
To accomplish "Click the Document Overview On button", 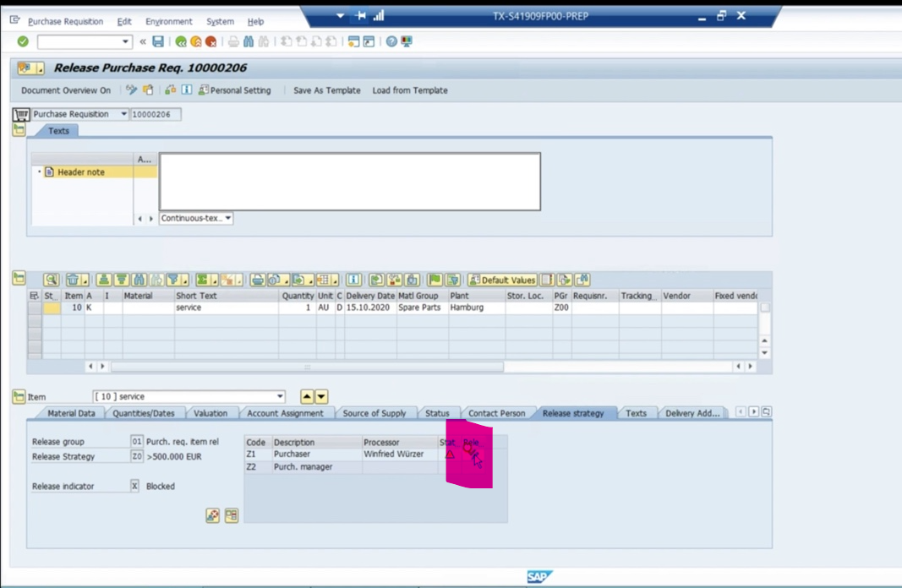I will click(x=66, y=90).
